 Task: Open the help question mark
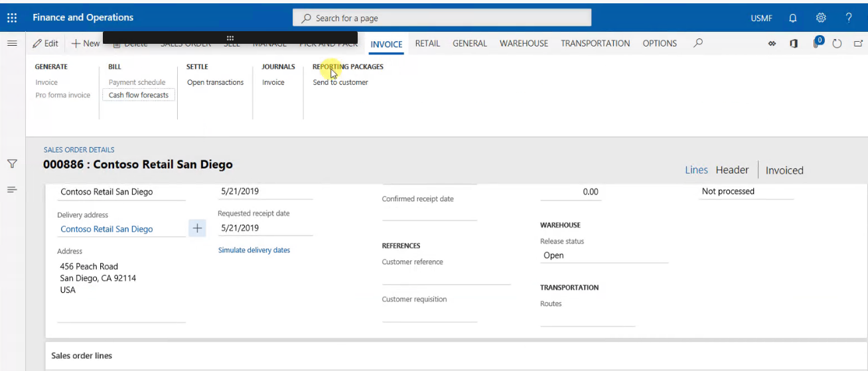[x=849, y=18]
